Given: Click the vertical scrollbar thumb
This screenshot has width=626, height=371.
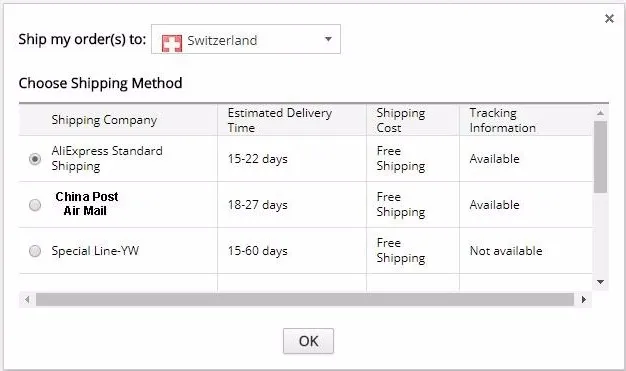Looking at the screenshot, I should click(600, 157).
